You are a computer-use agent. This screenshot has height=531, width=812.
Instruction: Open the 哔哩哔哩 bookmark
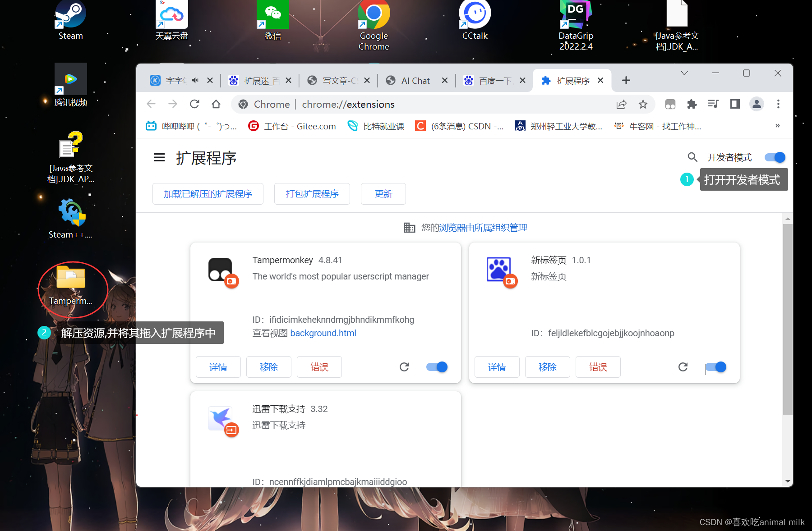coord(191,126)
